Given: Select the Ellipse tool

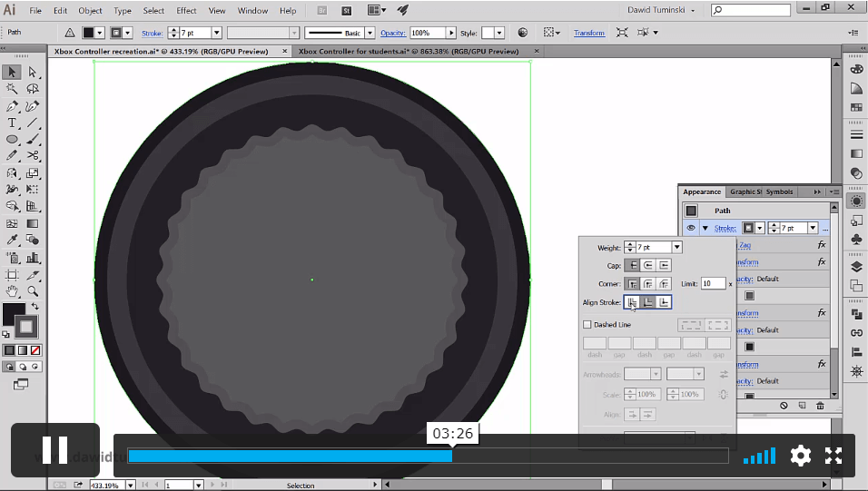Looking at the screenshot, I should tap(12, 140).
